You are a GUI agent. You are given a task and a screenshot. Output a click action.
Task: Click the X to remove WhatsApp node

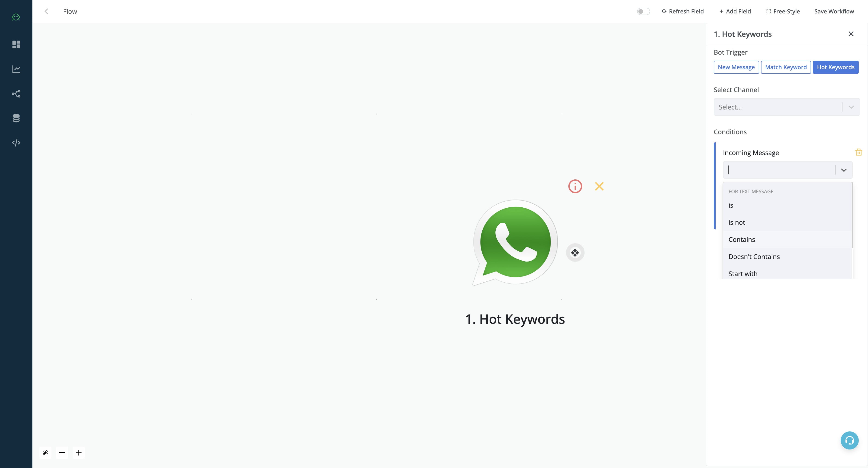(x=599, y=186)
